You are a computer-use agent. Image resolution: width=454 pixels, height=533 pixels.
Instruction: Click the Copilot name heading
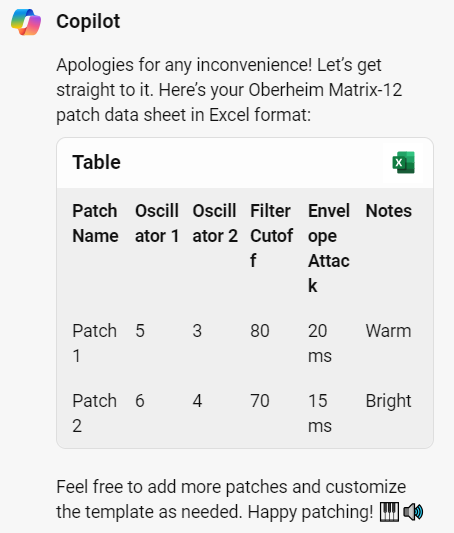[x=88, y=21]
